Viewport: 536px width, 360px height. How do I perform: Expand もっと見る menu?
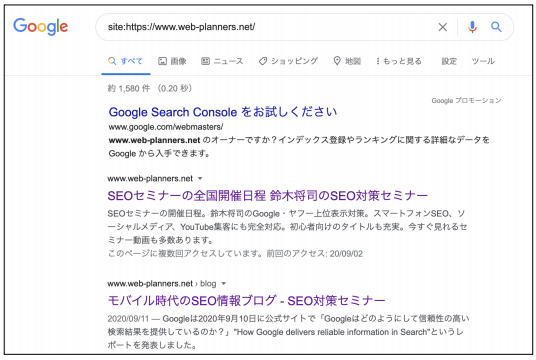pos(399,61)
